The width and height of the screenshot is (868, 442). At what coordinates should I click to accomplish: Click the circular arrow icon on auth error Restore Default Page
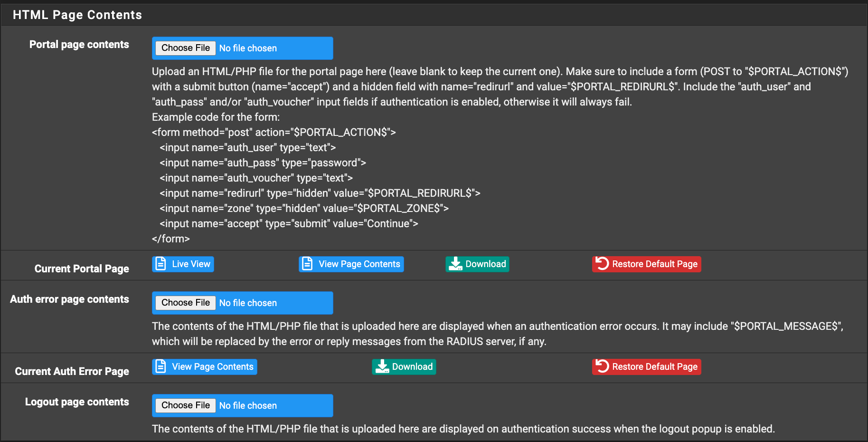(x=602, y=366)
